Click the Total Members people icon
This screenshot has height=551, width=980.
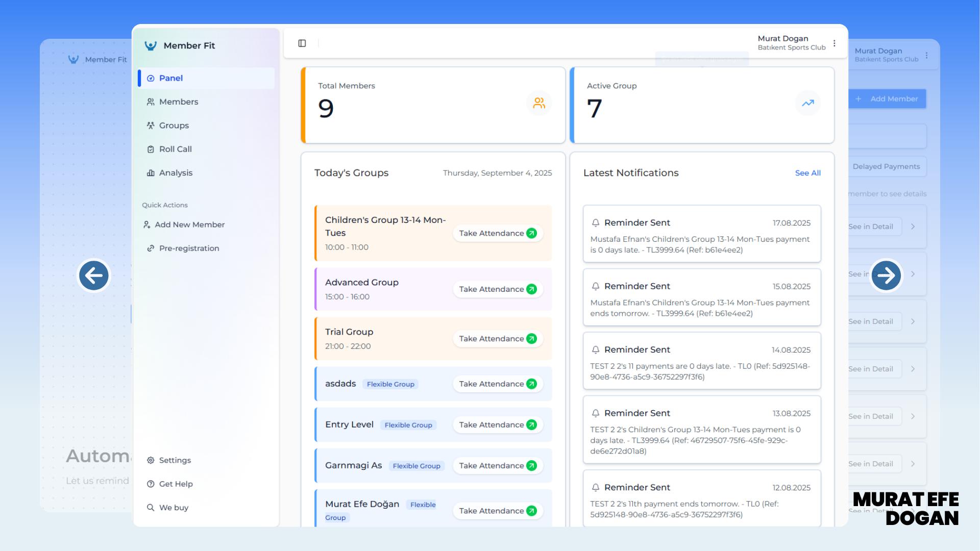click(x=539, y=103)
